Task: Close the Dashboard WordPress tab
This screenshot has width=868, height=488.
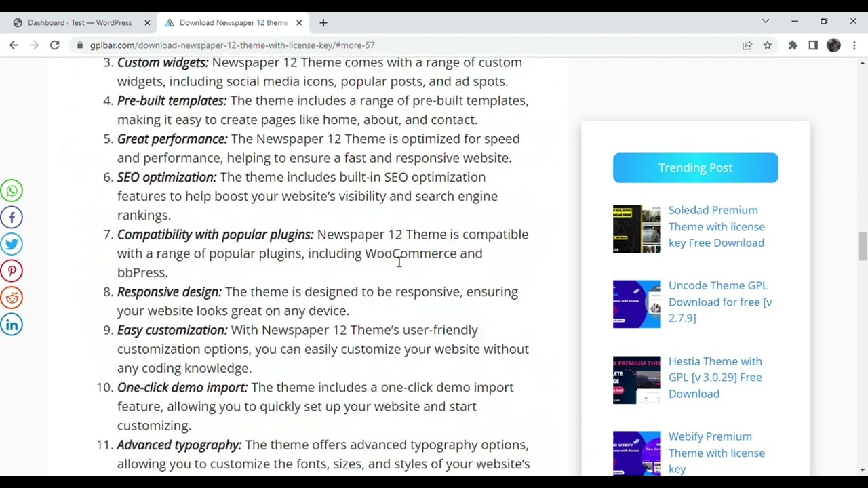Action: tap(147, 23)
